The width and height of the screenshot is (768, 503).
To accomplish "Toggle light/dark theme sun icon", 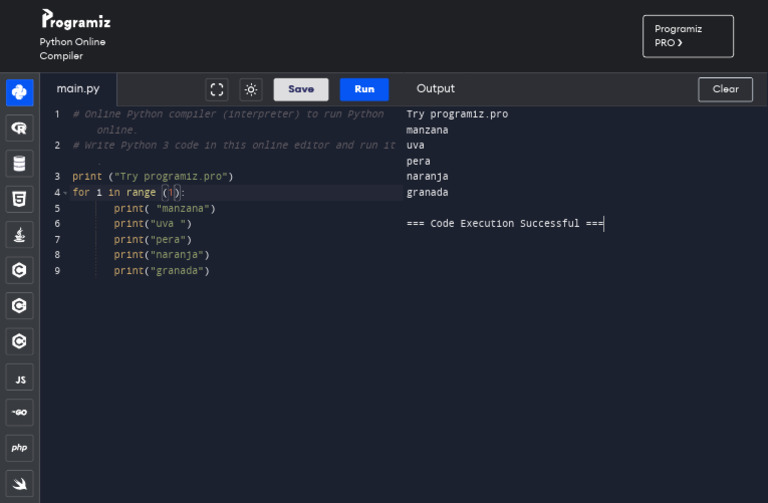I will point(251,89).
